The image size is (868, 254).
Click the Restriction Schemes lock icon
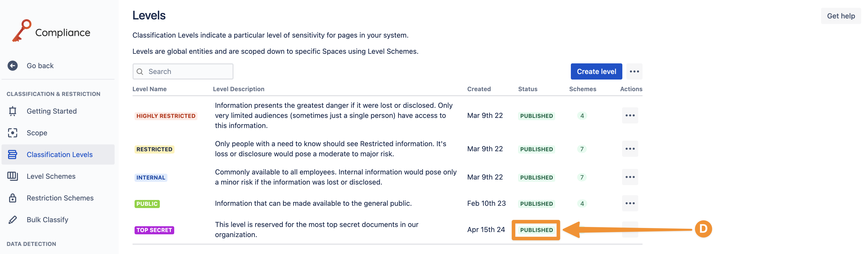coord(13,198)
